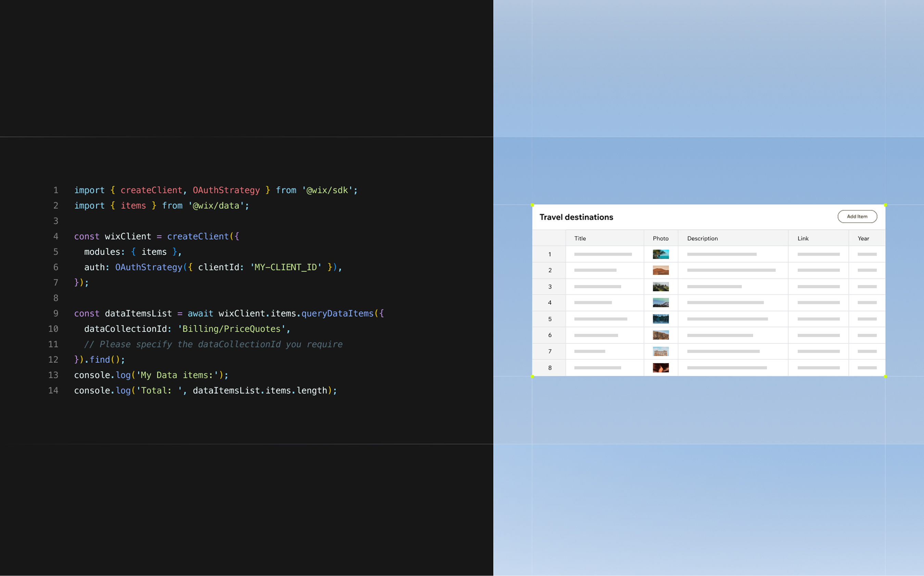Click the link cell in row 3
Screen dimensions: 924x576
point(818,287)
